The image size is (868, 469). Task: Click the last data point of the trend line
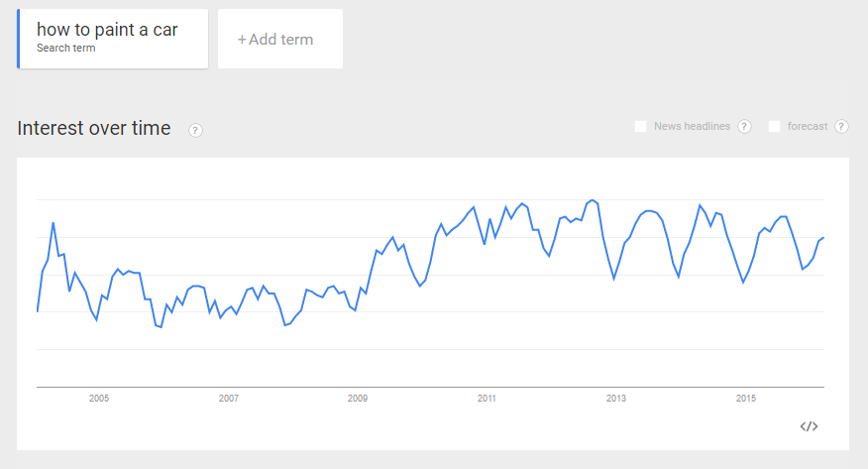point(823,238)
